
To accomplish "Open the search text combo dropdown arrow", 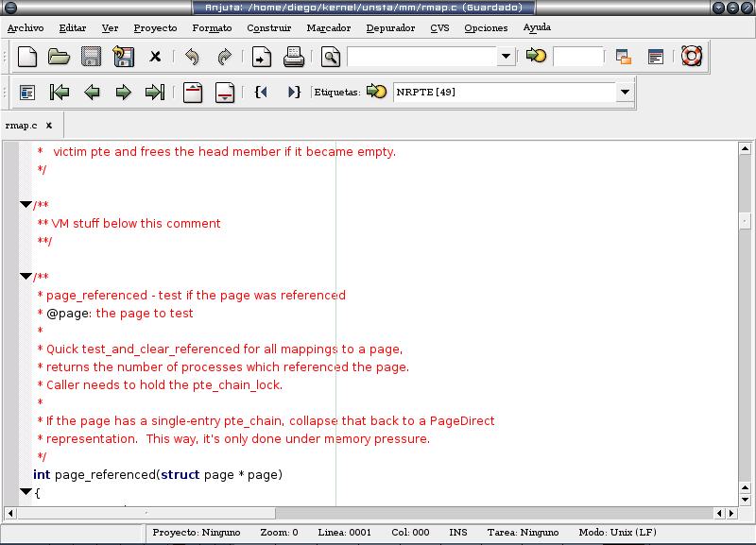I will click(506, 57).
